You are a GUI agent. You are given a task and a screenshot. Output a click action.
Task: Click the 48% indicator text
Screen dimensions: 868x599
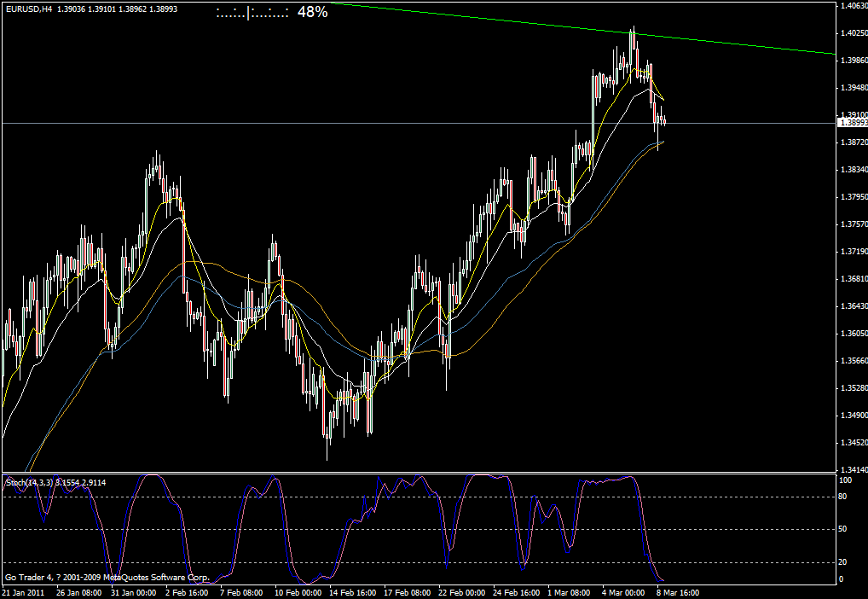[312, 13]
